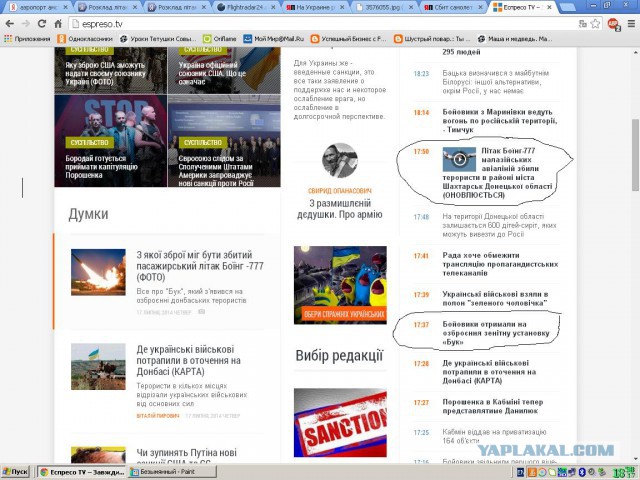The width and height of the screenshot is (640, 480).
Task: Click the Bluetooth tray icon
Action: (582, 472)
